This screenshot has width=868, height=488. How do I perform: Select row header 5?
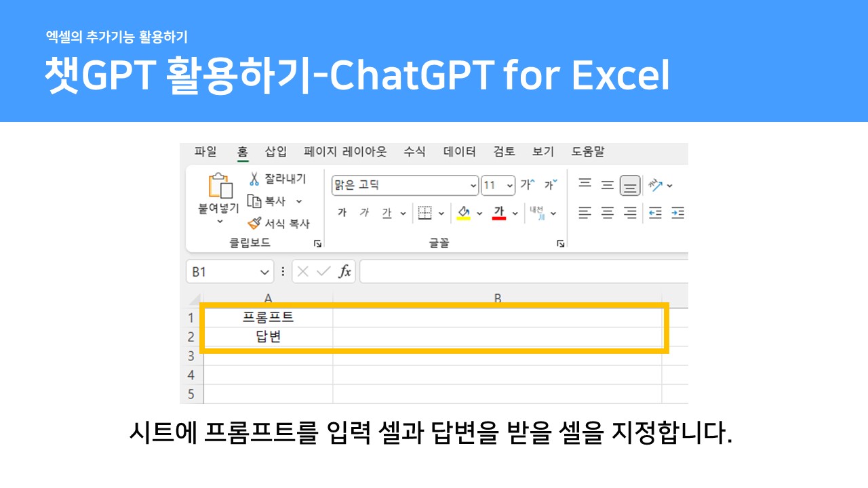pyautogui.click(x=191, y=394)
